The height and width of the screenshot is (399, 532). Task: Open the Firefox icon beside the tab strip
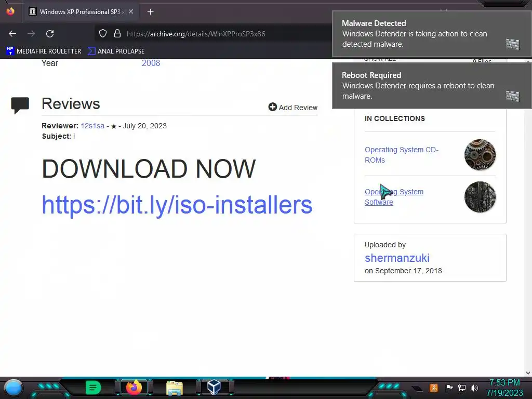point(10,11)
